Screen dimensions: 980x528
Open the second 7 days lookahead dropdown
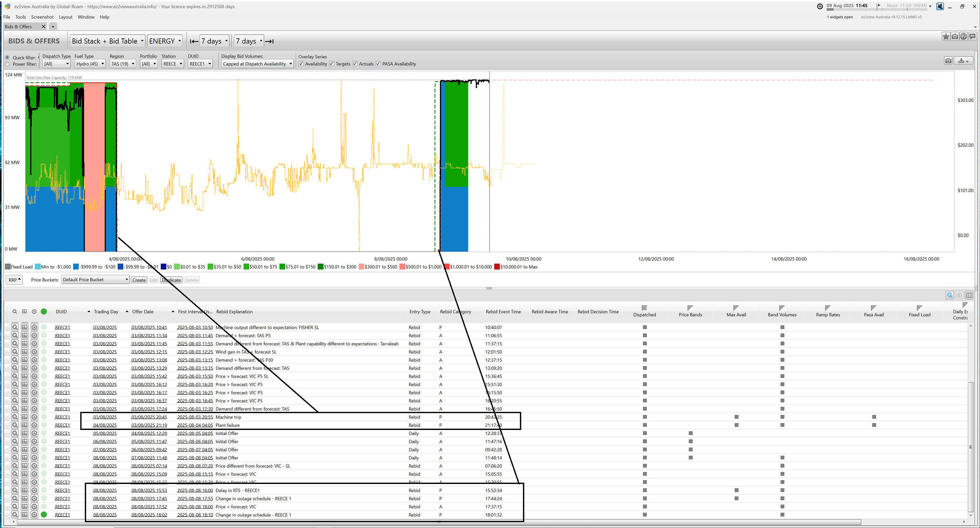click(x=249, y=41)
